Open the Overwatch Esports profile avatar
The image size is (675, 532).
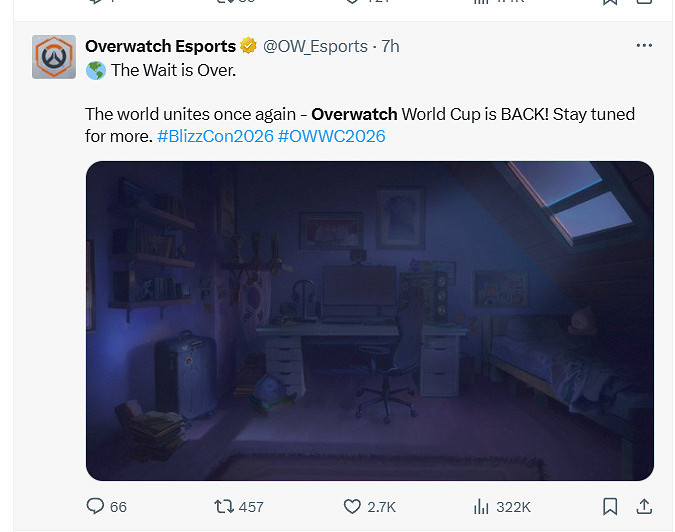tap(54, 57)
